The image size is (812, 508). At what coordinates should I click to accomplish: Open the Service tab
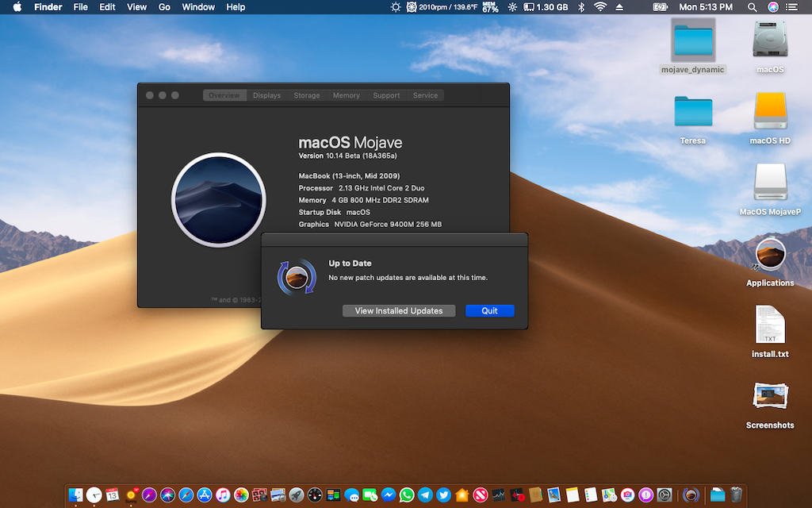[x=425, y=95]
